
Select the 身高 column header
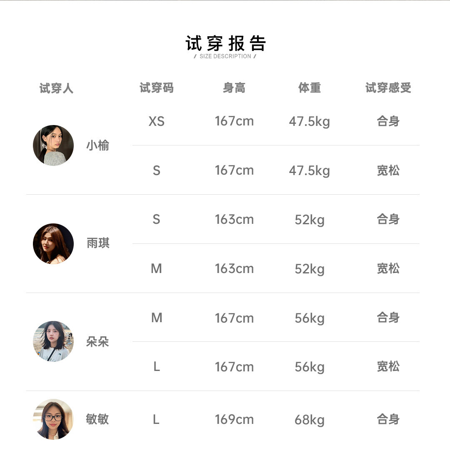click(234, 88)
